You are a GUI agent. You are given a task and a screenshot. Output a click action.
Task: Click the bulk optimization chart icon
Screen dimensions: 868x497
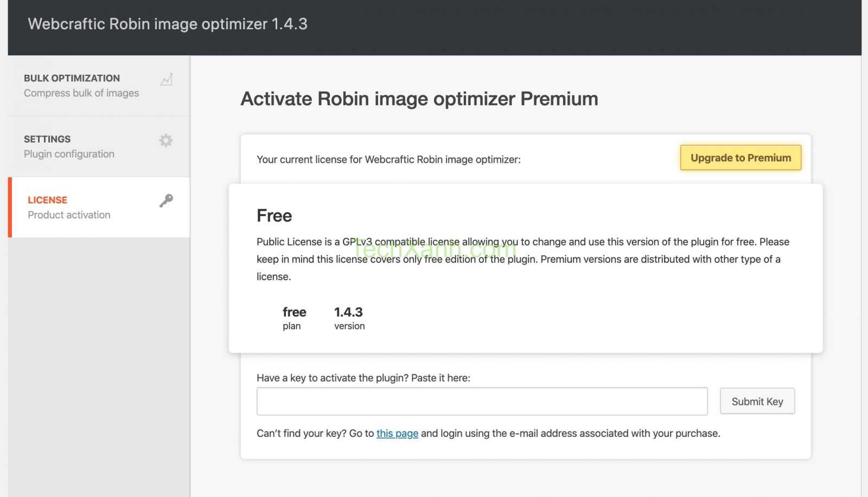[x=167, y=80]
